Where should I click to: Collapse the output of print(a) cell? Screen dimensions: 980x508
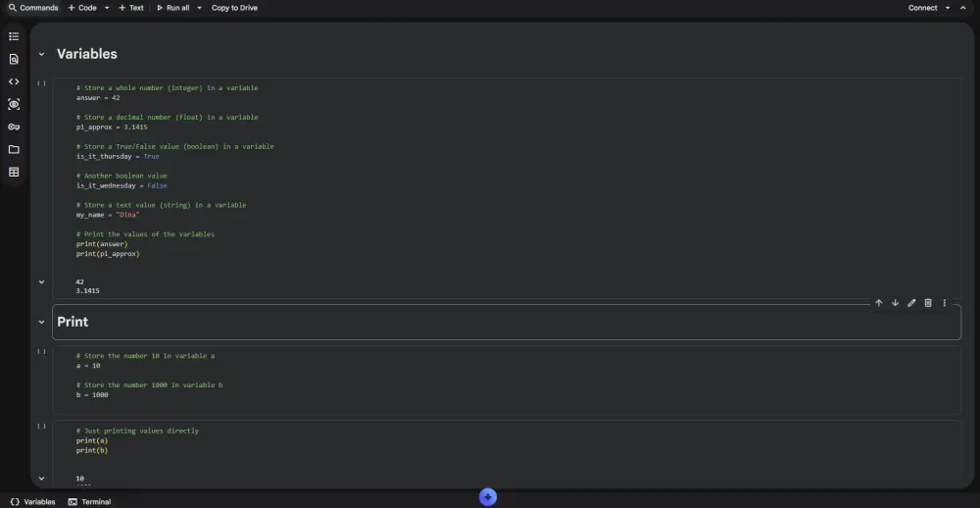pos(41,479)
